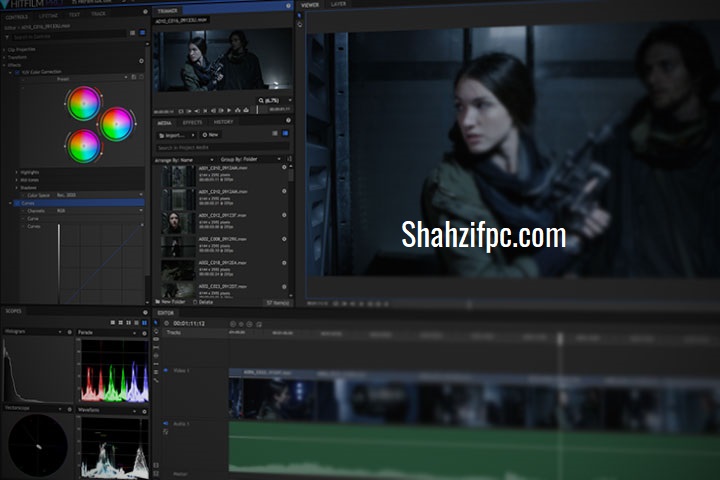
Task: Click the Play button in the Trimmer
Action: pyautogui.click(x=229, y=110)
